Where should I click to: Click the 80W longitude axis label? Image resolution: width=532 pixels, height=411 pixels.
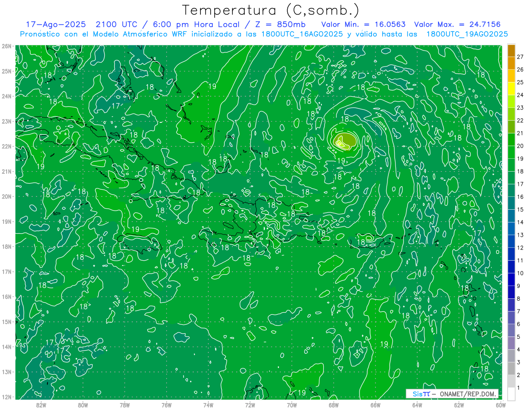coord(83,405)
